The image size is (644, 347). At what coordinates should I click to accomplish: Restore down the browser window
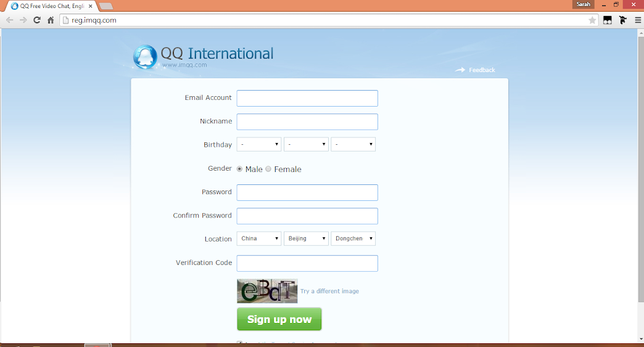[x=616, y=4]
